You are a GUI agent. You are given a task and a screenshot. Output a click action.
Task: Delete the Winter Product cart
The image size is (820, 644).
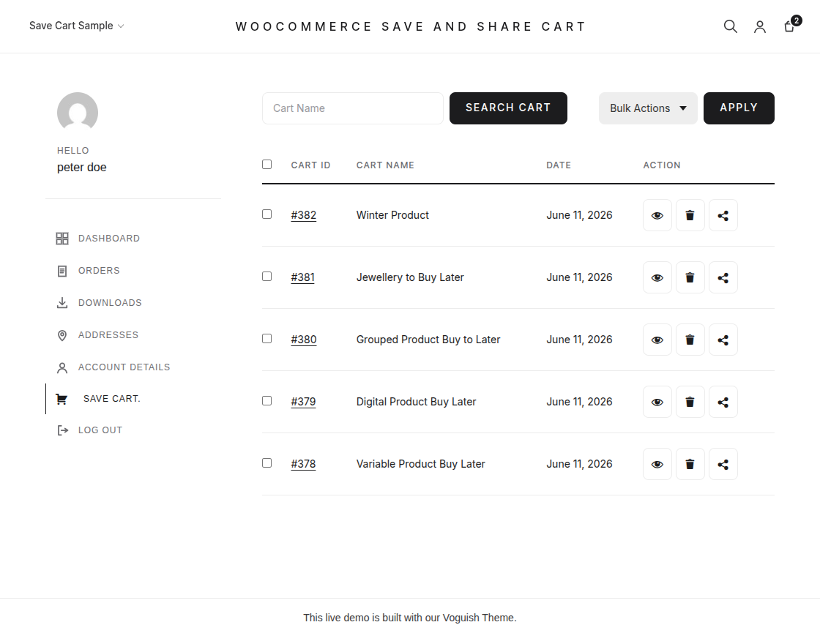pos(690,215)
